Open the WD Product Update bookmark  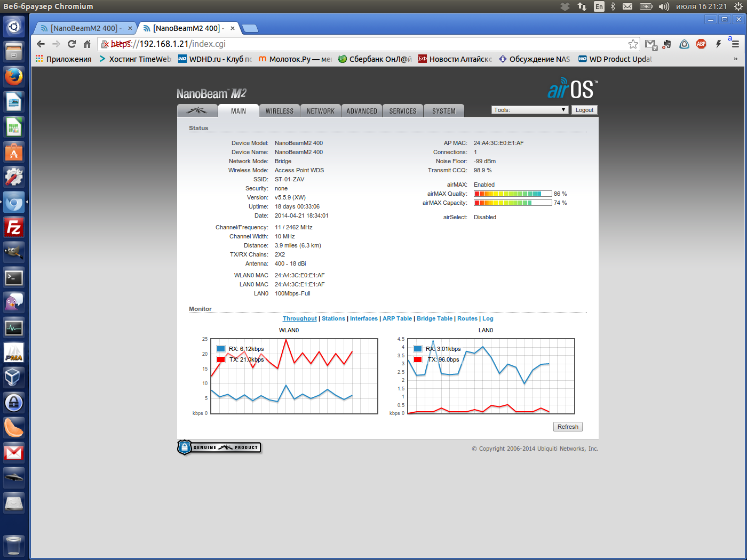(x=615, y=59)
